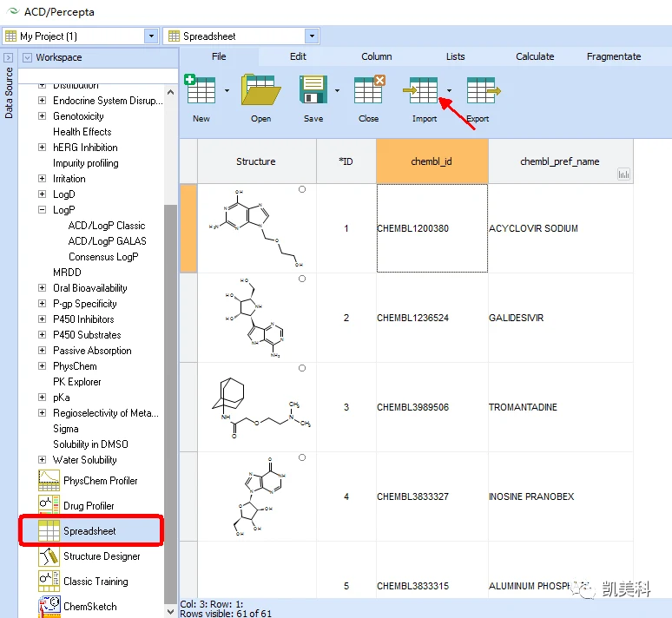Screen dimensions: 672x618
Task: Click the Close spreadsheet icon
Action: (370, 89)
